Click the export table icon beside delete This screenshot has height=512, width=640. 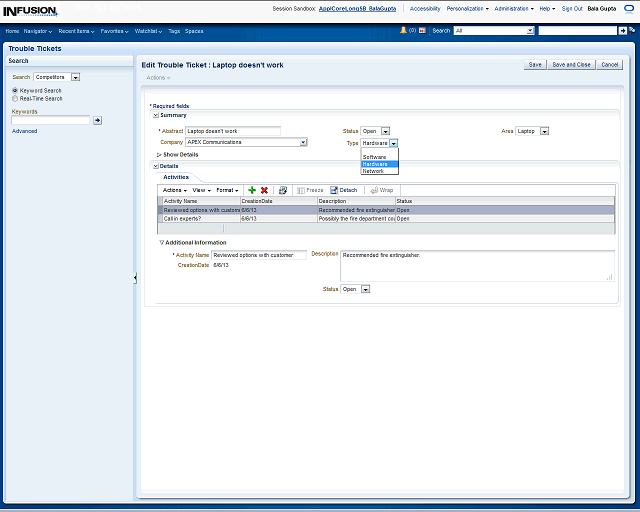coord(283,190)
